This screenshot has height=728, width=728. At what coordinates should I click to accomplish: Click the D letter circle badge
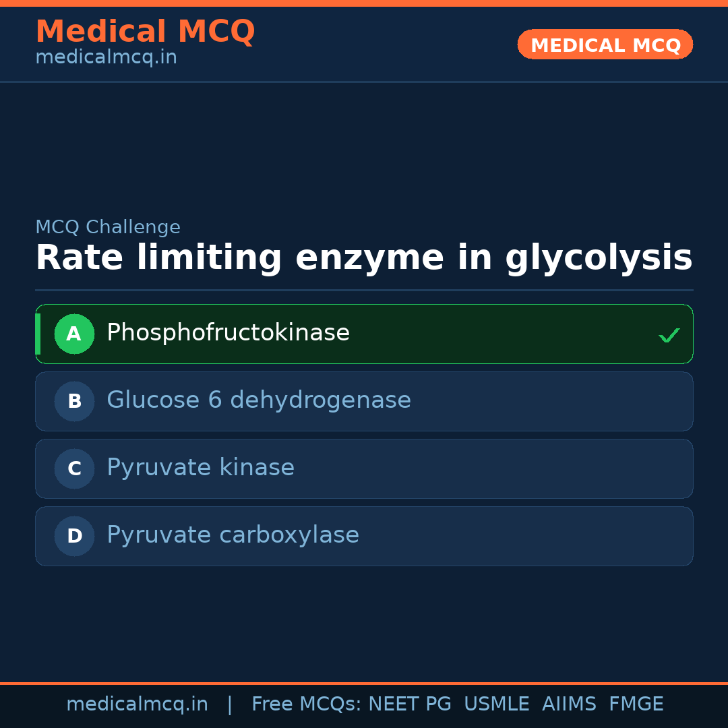click(74, 536)
